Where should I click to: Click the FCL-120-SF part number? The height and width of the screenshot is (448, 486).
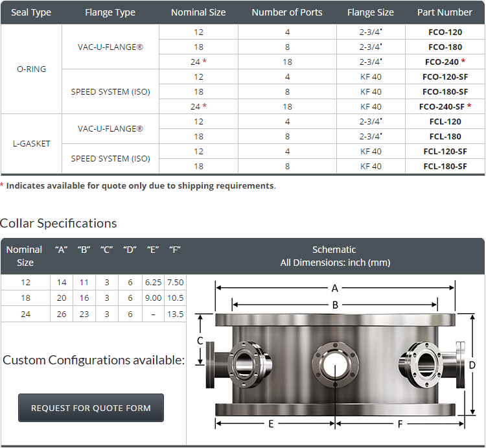click(x=445, y=151)
